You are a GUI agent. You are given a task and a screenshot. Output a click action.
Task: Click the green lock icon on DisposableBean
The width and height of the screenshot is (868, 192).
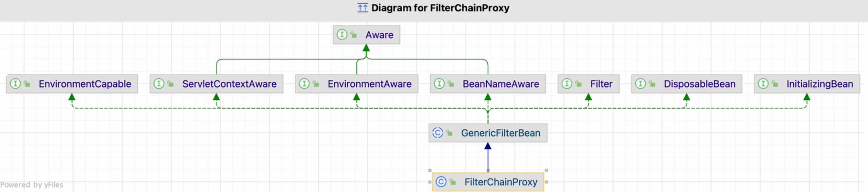point(652,84)
